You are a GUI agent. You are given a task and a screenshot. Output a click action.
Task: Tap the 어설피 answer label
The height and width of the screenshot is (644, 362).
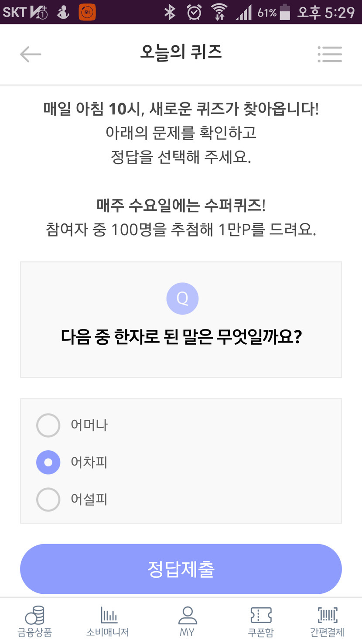[89, 499]
